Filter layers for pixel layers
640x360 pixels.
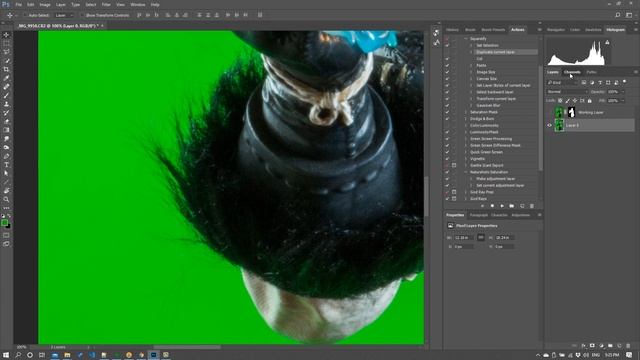[584, 82]
